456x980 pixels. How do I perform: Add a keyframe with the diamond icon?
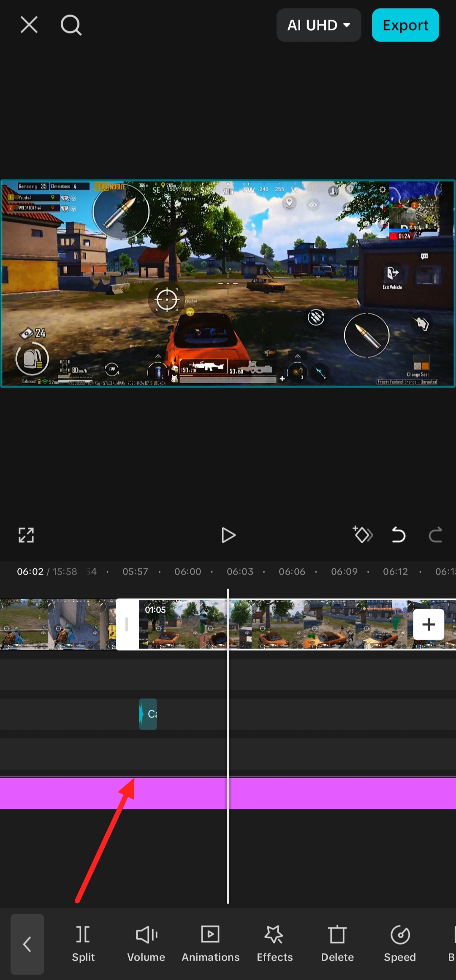point(363,535)
